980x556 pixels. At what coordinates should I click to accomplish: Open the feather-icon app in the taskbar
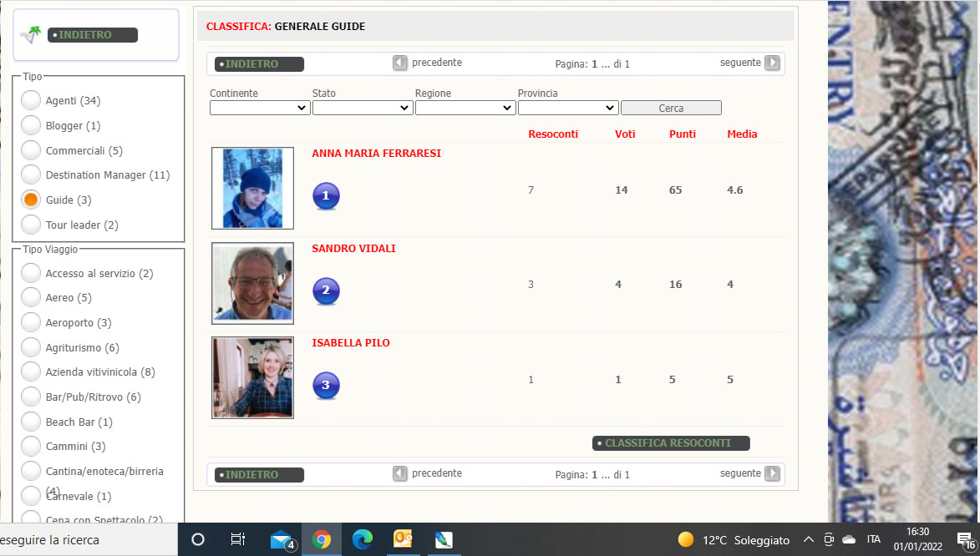coord(444,539)
